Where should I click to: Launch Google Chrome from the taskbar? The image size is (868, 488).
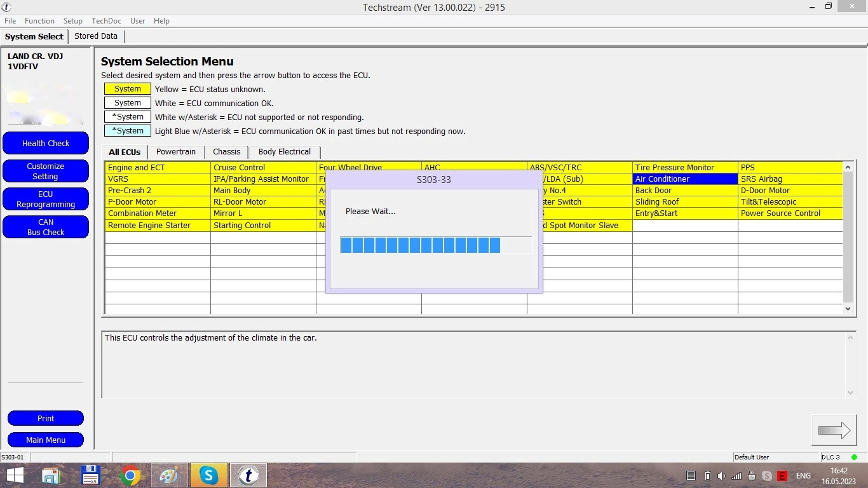(130, 475)
